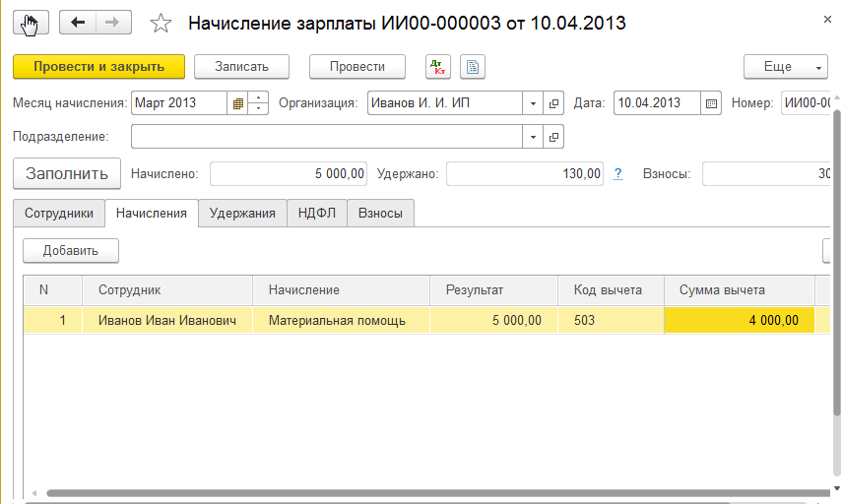Viewport: 842px width, 504px height.
Task: Open the Еще menu
Action: [x=785, y=67]
